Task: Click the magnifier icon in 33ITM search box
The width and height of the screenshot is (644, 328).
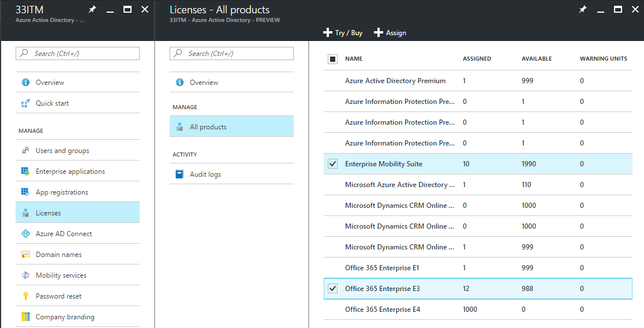Action: 24,54
